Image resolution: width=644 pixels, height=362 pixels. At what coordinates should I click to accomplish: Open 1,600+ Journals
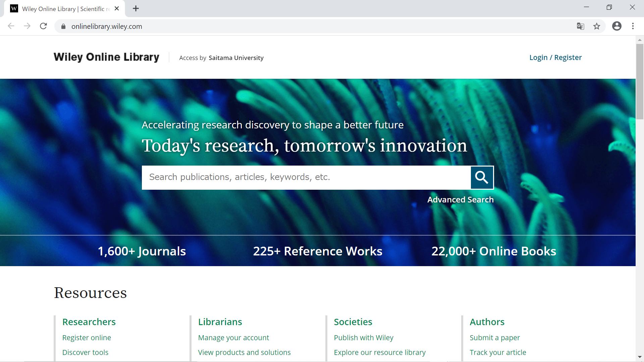click(142, 251)
